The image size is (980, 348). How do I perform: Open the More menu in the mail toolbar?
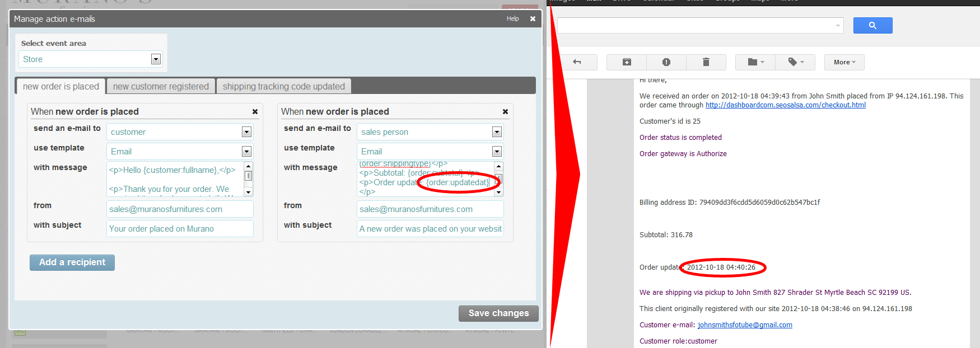click(x=844, y=62)
